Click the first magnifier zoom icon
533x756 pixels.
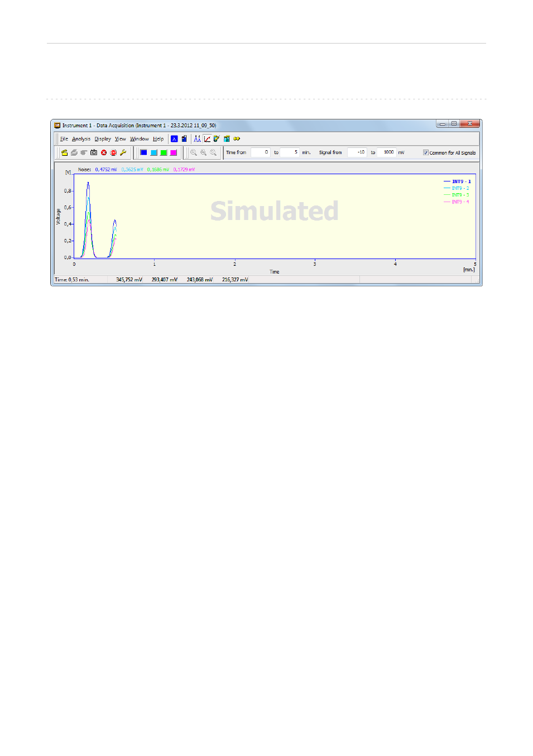[x=194, y=152]
